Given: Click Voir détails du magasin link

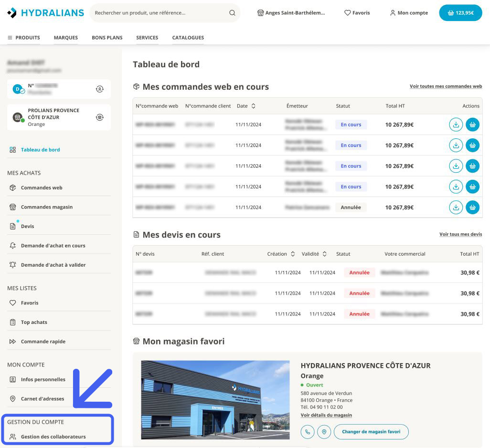Looking at the screenshot, I should [x=326, y=415].
